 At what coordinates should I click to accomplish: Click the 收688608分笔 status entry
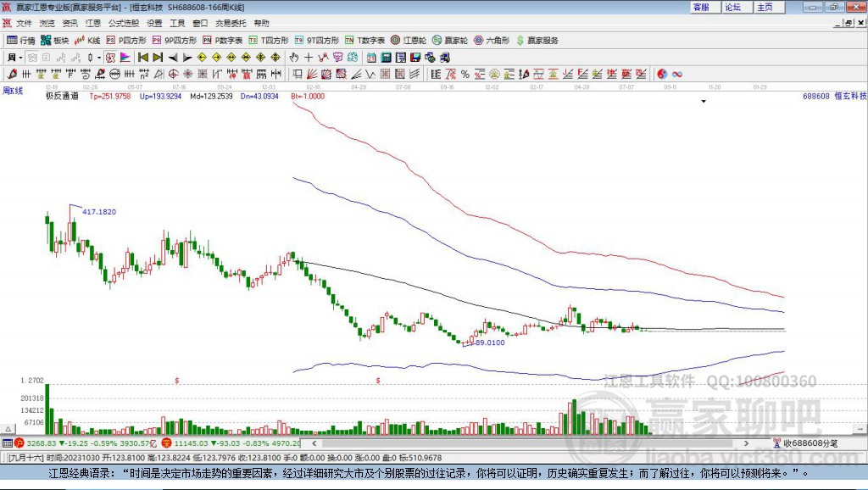(805, 443)
